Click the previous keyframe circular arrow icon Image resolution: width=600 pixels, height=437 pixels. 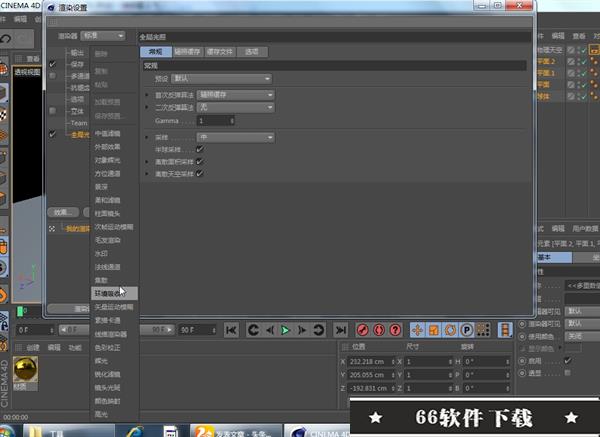coord(253,330)
